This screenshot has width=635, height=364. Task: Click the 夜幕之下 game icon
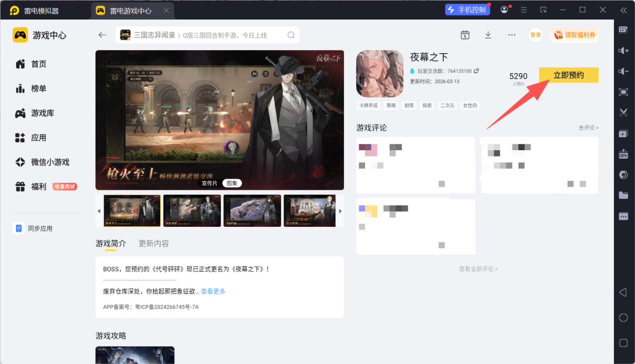pyautogui.click(x=380, y=74)
